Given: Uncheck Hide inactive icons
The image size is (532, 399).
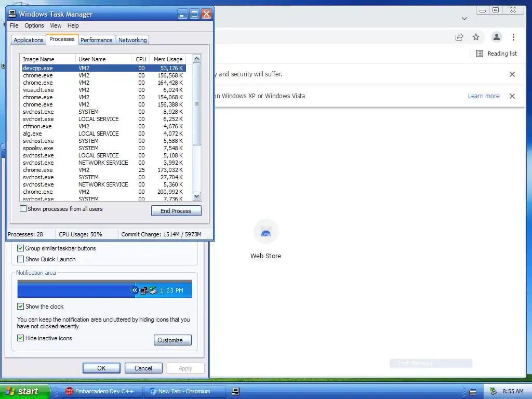Looking at the screenshot, I should tap(20, 338).
